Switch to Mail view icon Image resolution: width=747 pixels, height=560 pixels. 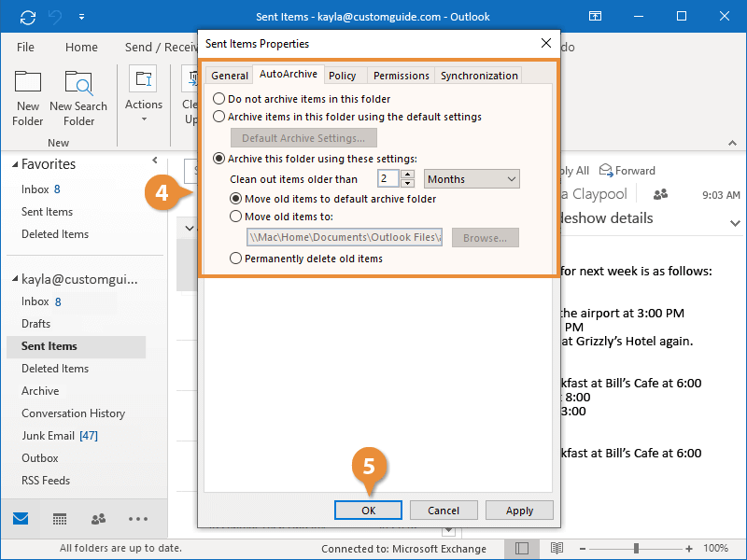[21, 519]
